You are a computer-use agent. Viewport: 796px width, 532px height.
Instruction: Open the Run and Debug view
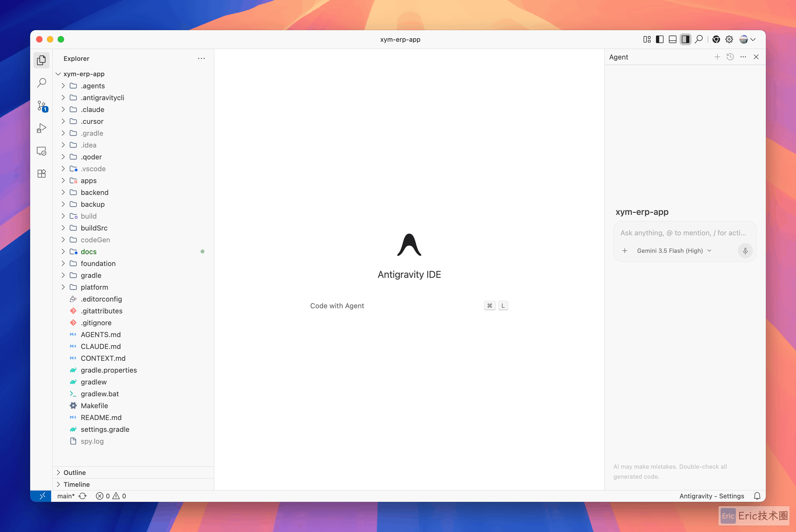[x=41, y=128]
